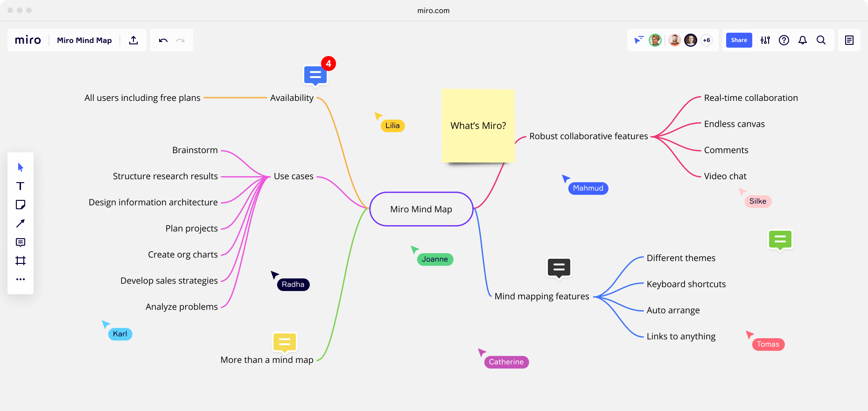Open the black comment bubble

pyautogui.click(x=559, y=268)
